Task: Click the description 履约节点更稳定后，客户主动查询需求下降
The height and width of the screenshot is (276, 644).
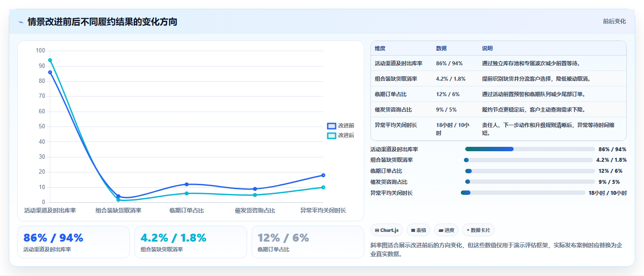Action: (x=533, y=110)
